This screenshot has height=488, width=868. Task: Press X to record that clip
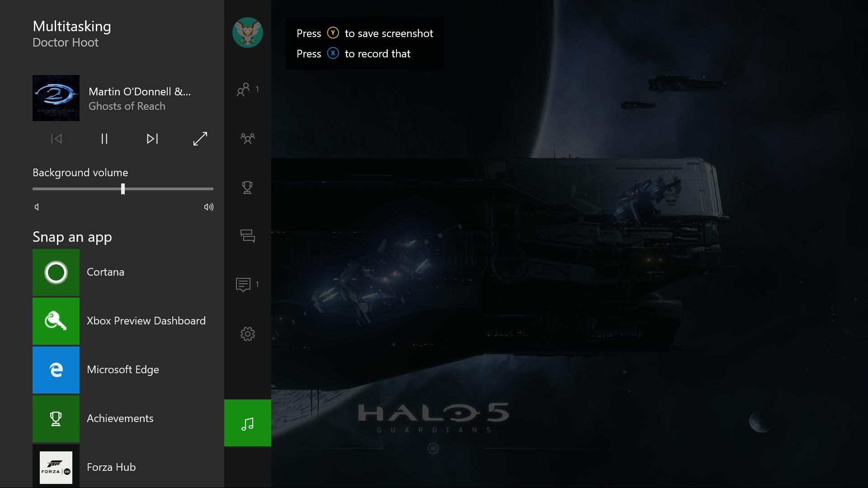(333, 53)
